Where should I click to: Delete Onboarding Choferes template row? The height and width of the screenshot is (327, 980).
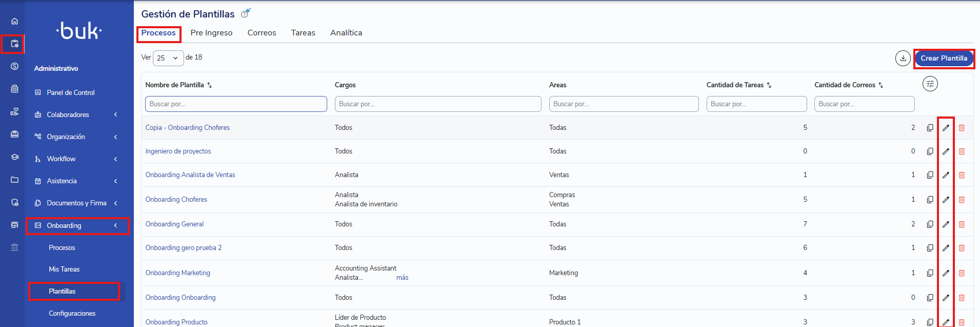962,200
